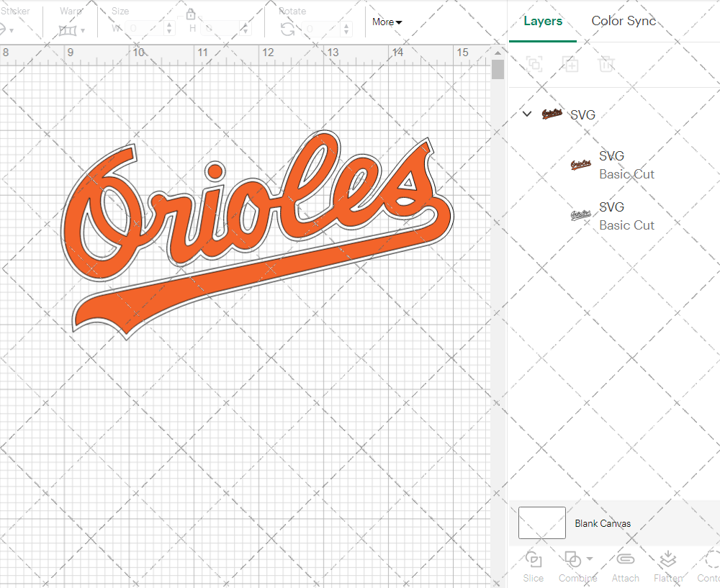Open the More dropdown menu

[x=387, y=22]
